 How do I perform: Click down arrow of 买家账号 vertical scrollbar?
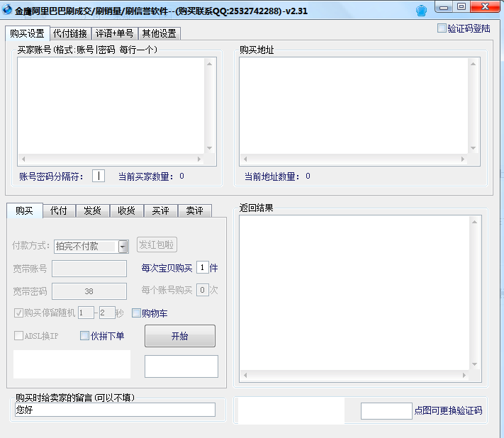210,148
